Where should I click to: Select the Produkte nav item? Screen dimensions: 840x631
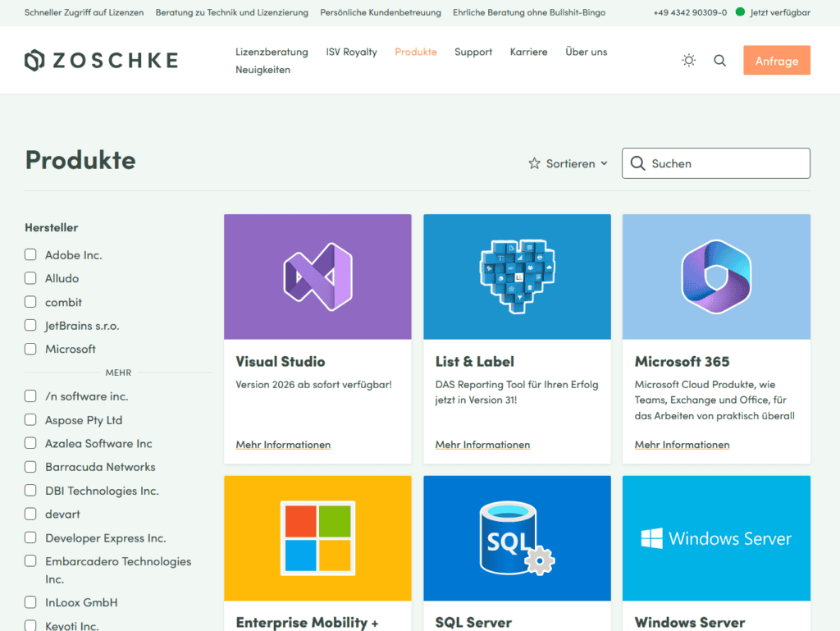(x=416, y=52)
